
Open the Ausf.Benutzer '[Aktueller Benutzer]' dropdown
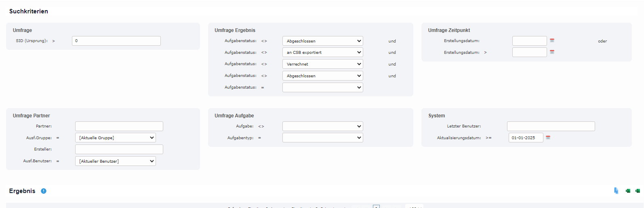click(x=115, y=161)
